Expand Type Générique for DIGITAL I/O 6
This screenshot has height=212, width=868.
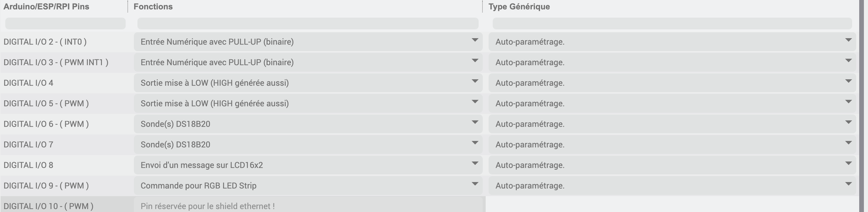coord(672,124)
